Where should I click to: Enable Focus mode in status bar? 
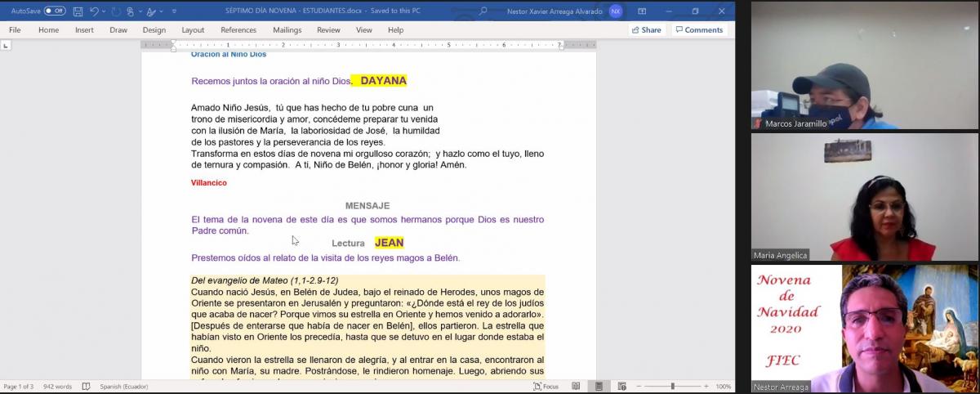click(x=546, y=387)
